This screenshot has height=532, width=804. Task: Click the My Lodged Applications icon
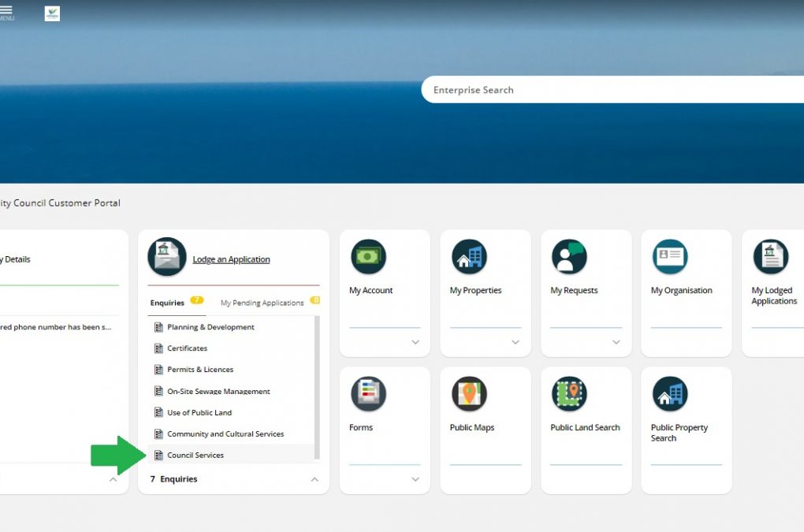click(770, 257)
